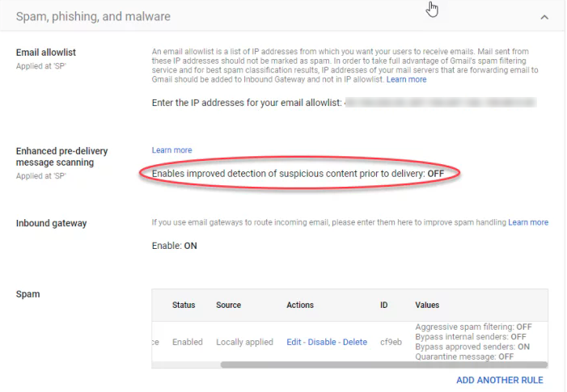Disable the locally applied spam rule
This screenshot has width=567, height=392.
tap(322, 342)
